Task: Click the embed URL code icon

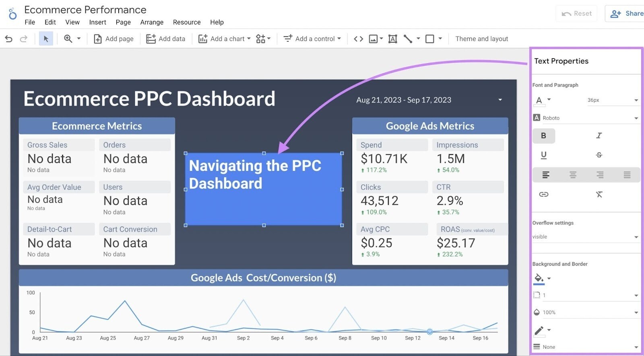Action: pyautogui.click(x=358, y=39)
